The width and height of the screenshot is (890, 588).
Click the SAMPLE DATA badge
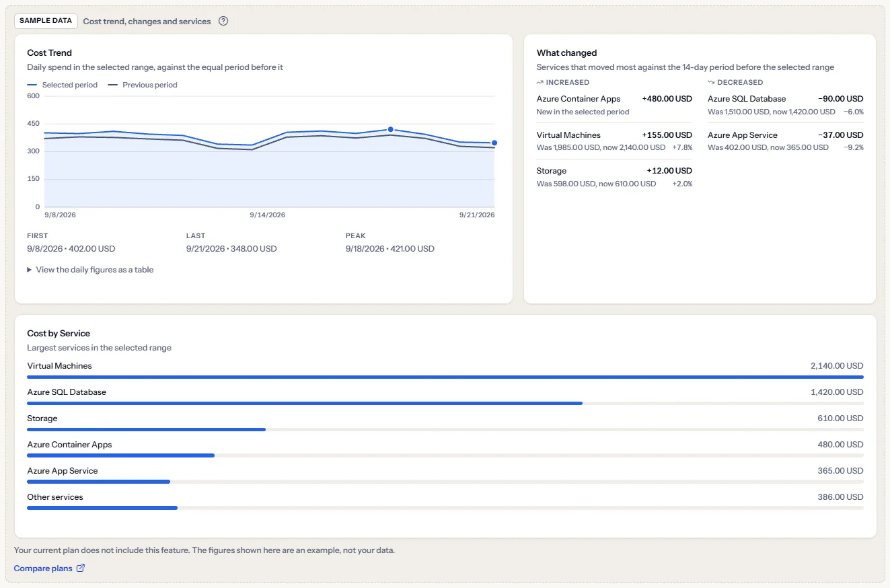(x=46, y=21)
